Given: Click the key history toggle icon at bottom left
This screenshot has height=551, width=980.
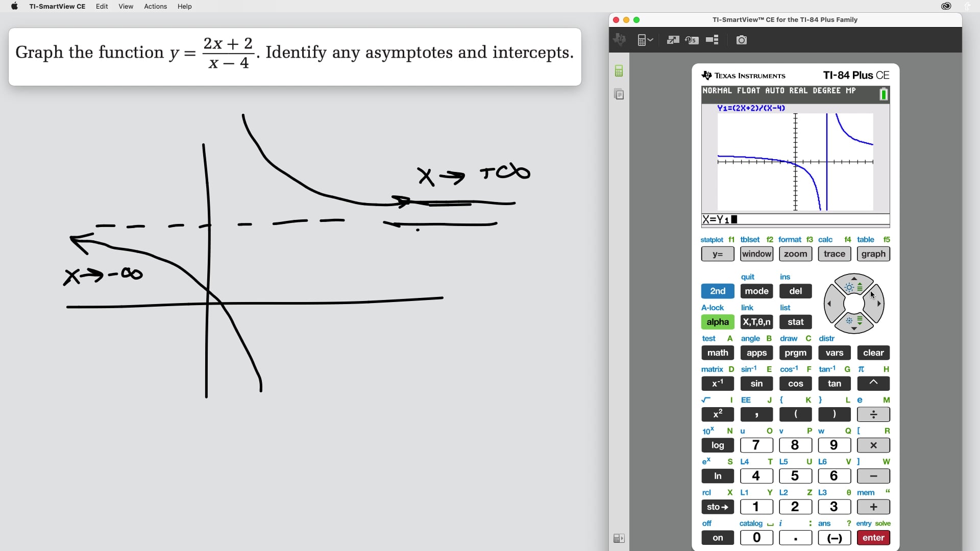Looking at the screenshot, I should click(619, 538).
